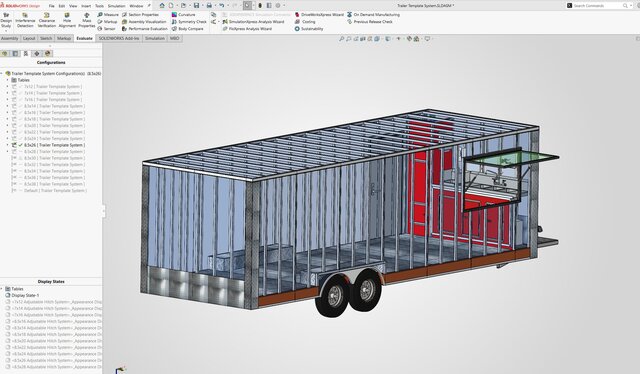
Task: Select the 8.5x30 Trailer Template System configuration
Action: click(54, 158)
